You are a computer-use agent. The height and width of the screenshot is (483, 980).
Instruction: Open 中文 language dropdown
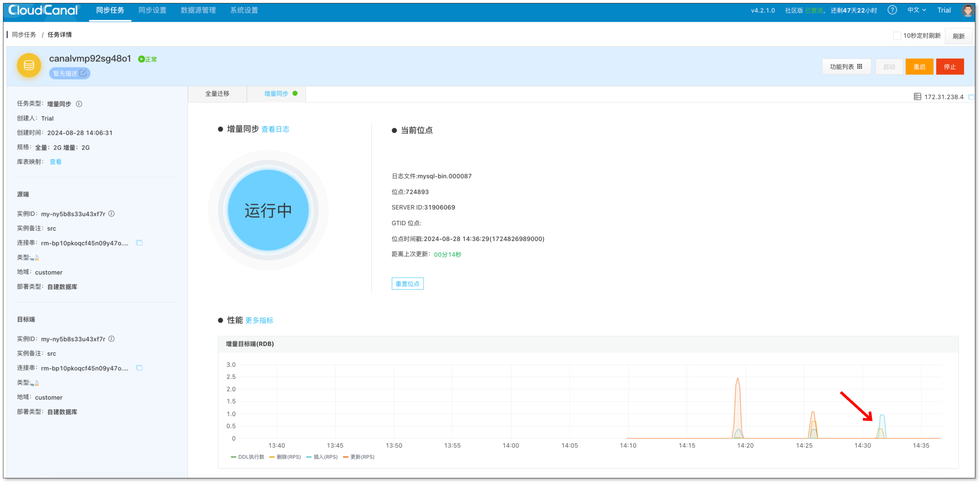(x=916, y=10)
